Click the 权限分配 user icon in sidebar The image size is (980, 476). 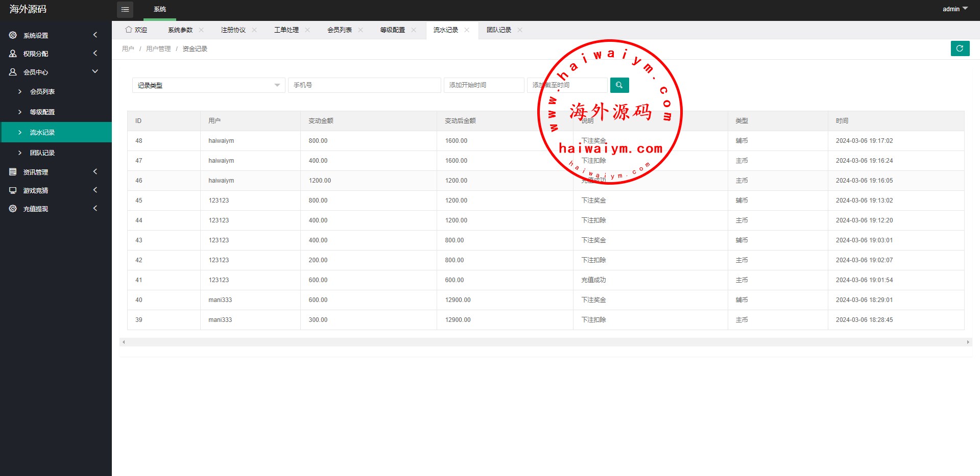13,54
